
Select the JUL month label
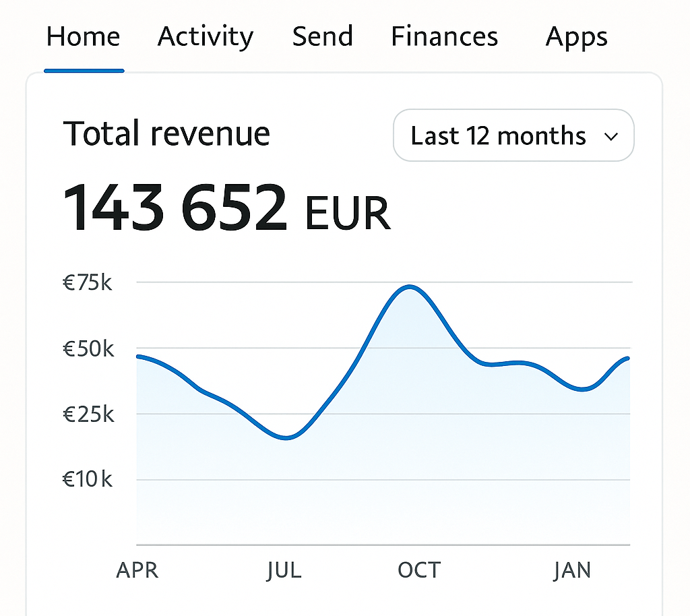click(x=284, y=570)
